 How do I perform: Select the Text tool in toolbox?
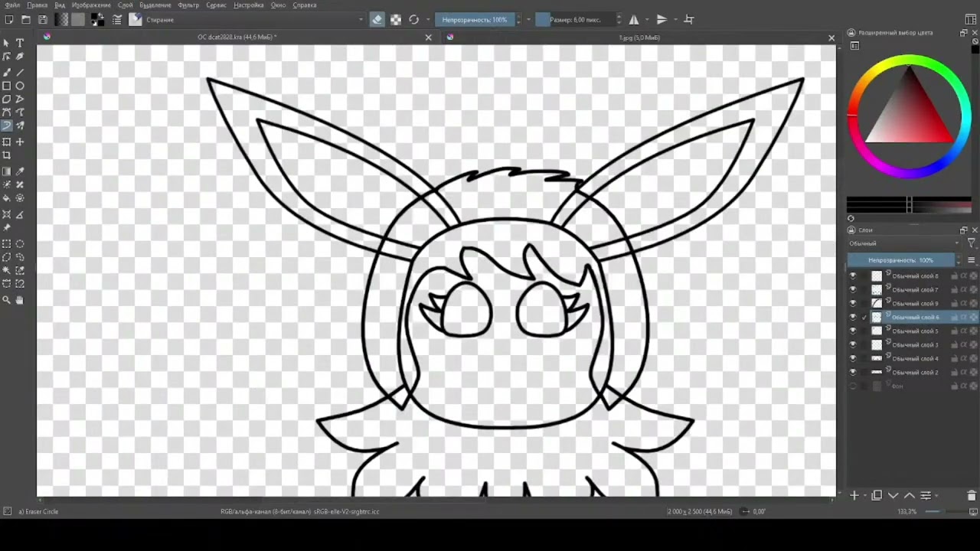point(20,44)
